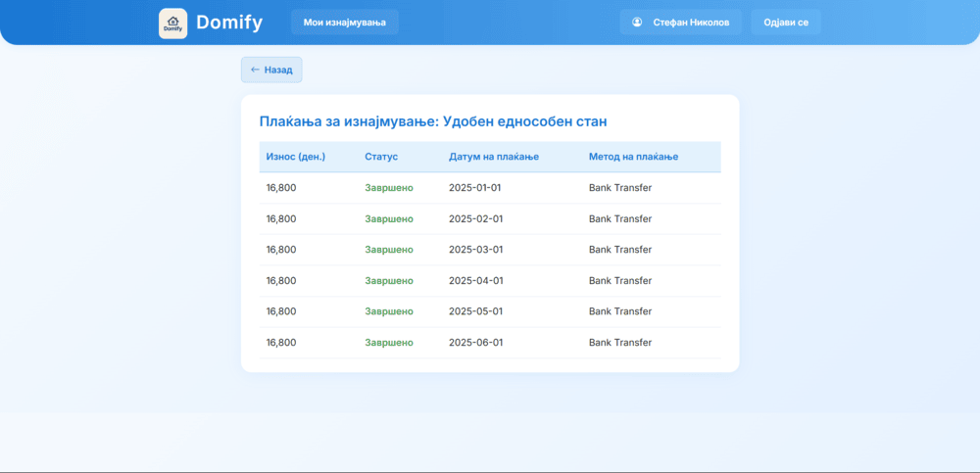Screen dimensions: 980x473
Task: Click the Статус column header
Action: point(381,157)
